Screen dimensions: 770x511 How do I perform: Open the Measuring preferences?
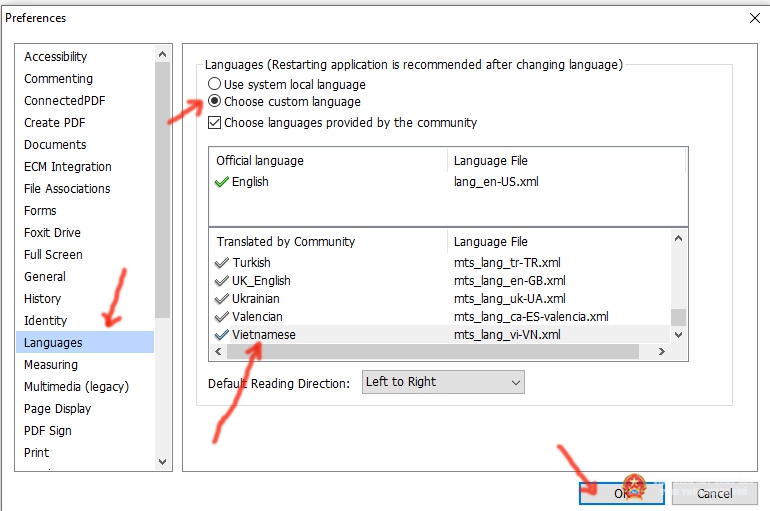click(x=51, y=365)
